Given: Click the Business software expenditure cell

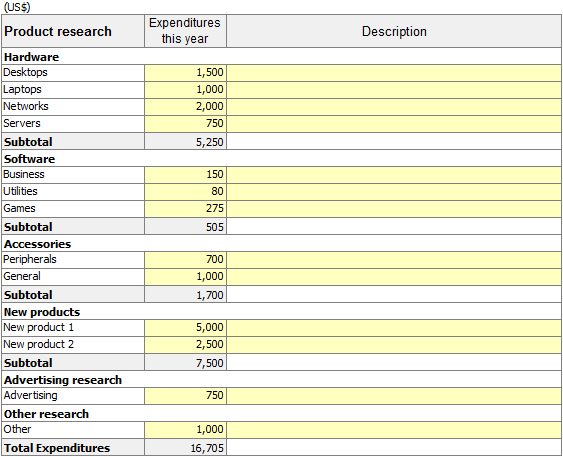Looking at the screenshot, I should click(x=185, y=175).
